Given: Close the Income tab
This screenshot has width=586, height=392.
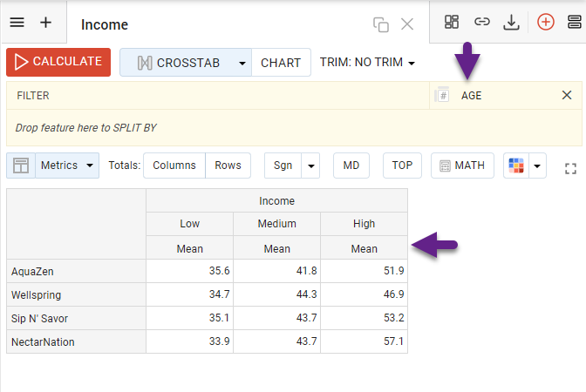Looking at the screenshot, I should point(407,24).
